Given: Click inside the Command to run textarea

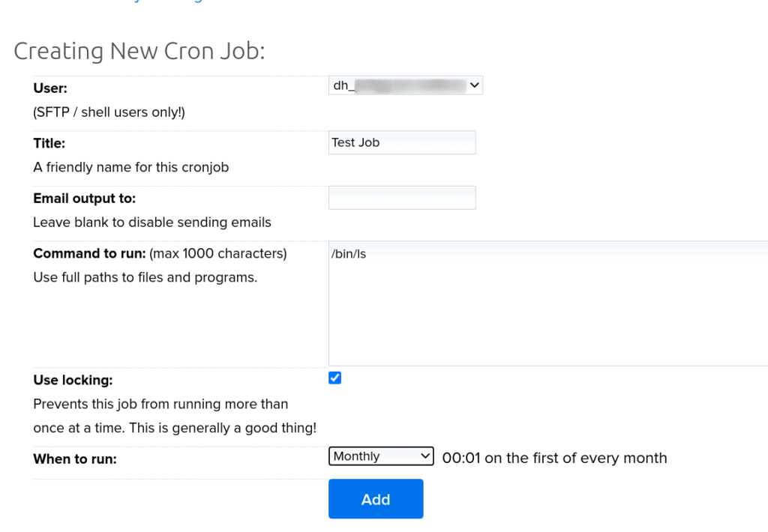Looking at the screenshot, I should pyautogui.click(x=547, y=315).
